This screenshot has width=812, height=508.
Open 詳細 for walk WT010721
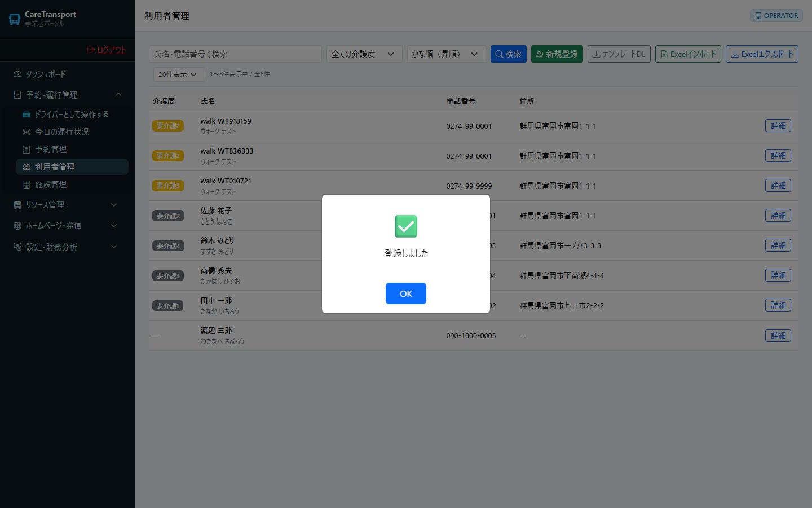778,185
